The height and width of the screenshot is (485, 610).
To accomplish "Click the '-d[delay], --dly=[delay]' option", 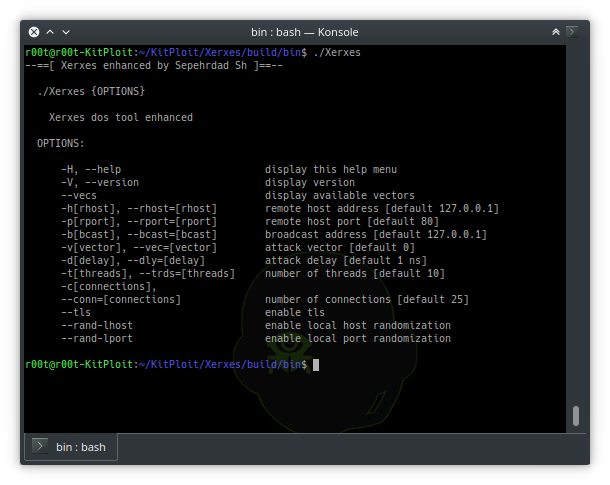I will click(x=133, y=261).
